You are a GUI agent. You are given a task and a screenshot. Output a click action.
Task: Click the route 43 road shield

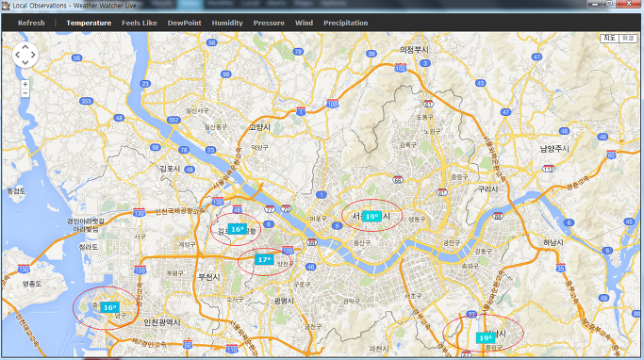tap(481, 83)
